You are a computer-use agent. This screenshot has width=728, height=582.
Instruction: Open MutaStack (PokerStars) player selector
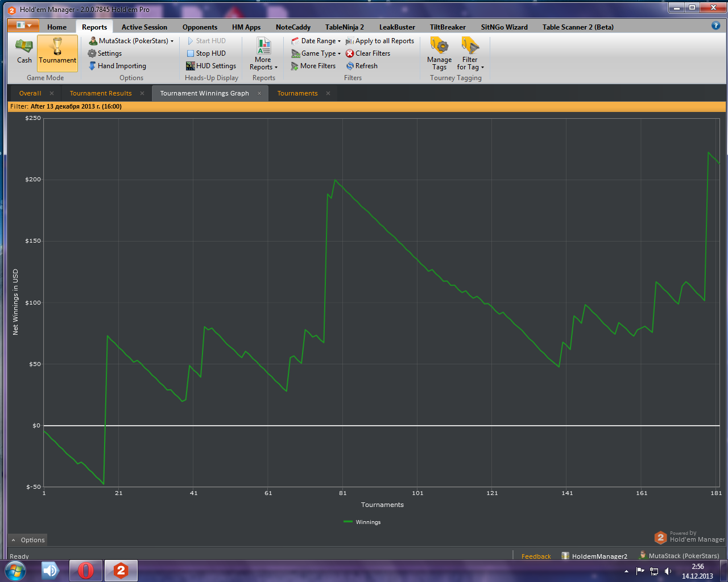pos(131,41)
